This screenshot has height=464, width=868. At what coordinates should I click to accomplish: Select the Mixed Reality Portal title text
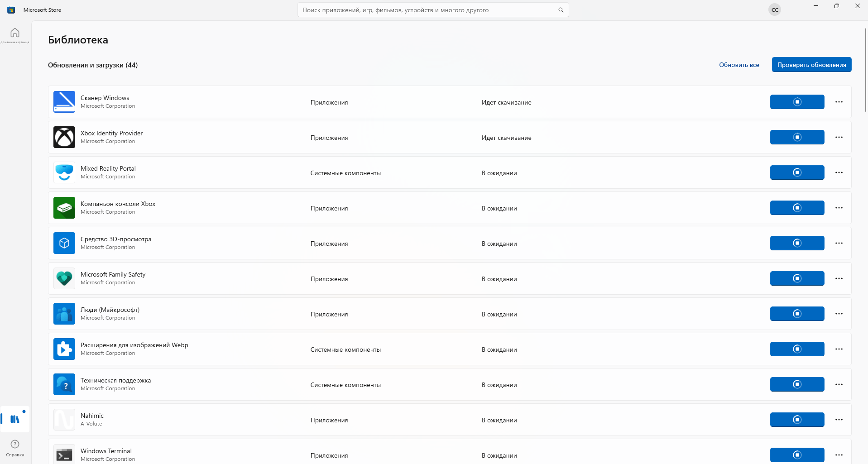coord(108,168)
